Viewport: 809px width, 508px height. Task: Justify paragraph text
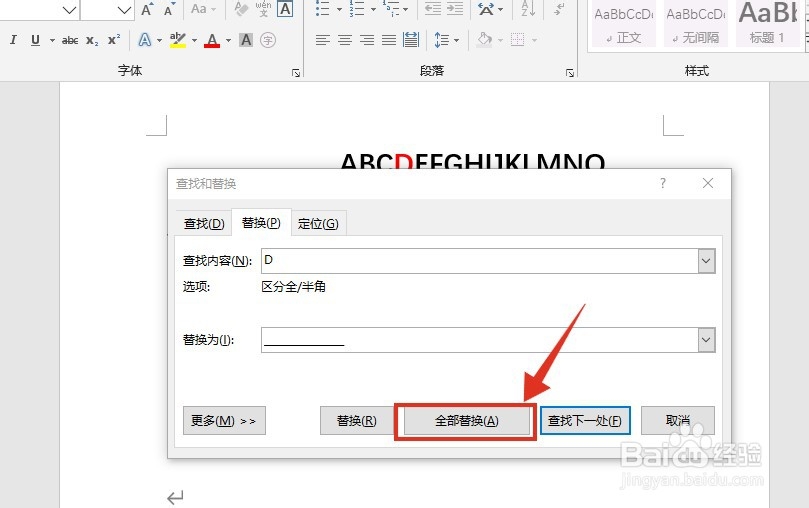(x=389, y=40)
